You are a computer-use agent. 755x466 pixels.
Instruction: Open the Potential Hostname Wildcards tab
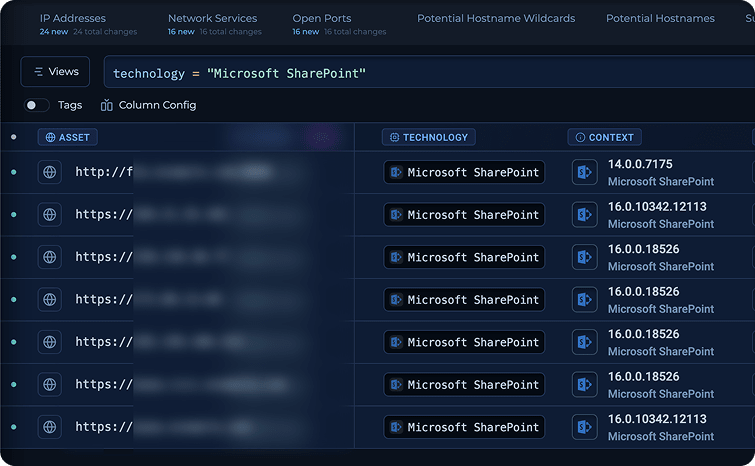coord(496,18)
